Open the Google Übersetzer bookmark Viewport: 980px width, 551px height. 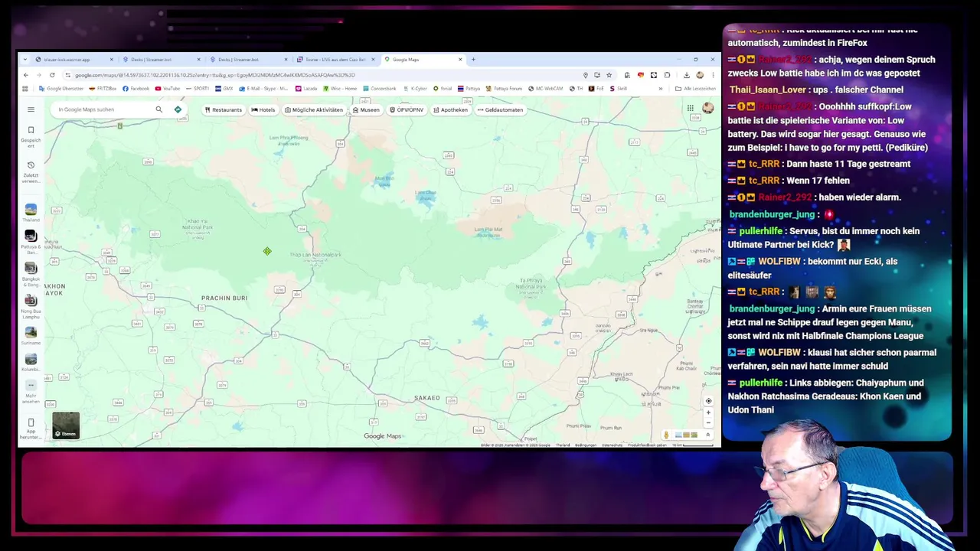click(x=61, y=89)
